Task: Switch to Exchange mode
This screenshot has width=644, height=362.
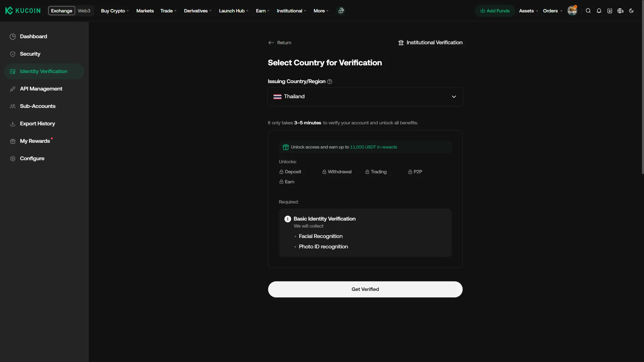Action: coord(61,11)
